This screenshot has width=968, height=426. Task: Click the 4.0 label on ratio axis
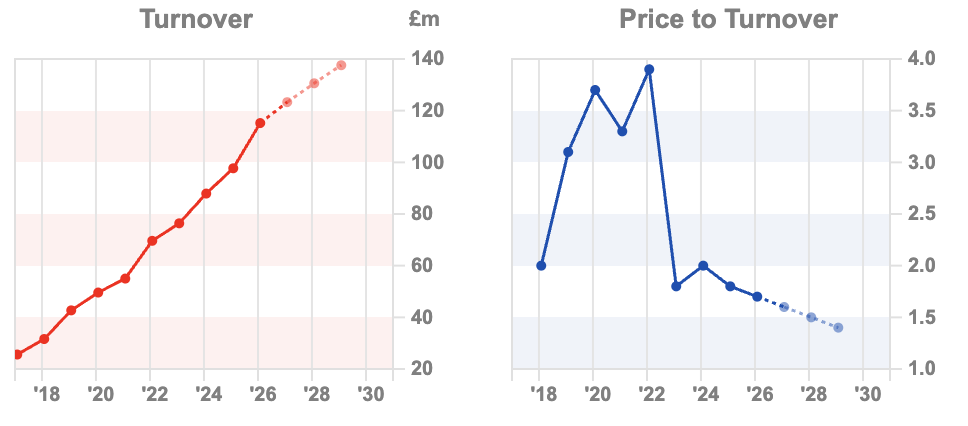click(921, 59)
